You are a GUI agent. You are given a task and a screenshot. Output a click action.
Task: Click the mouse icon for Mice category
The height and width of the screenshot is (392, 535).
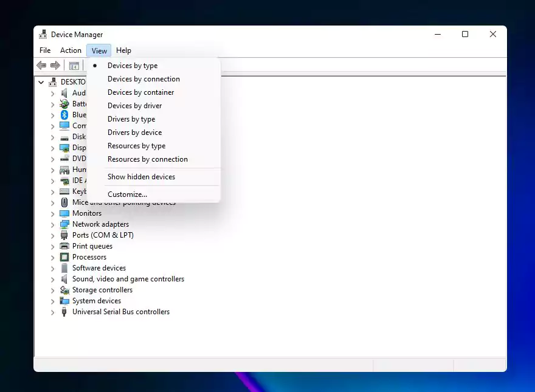[64, 202]
